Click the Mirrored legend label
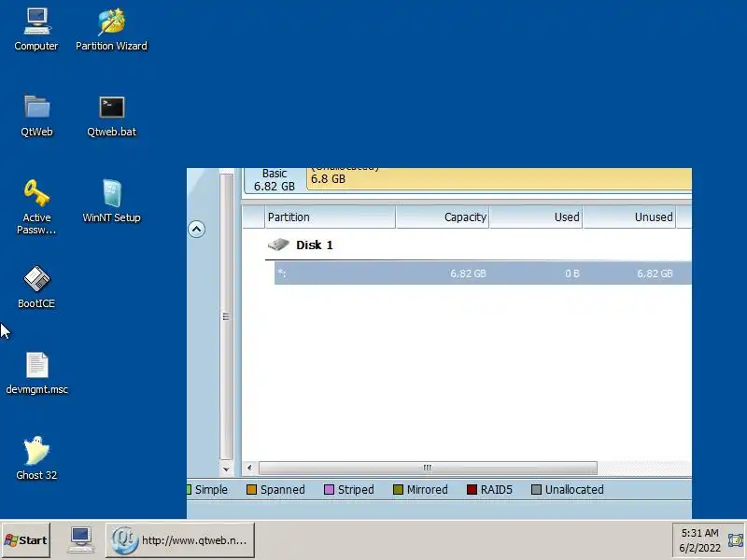This screenshot has height=560, width=747. [x=428, y=489]
